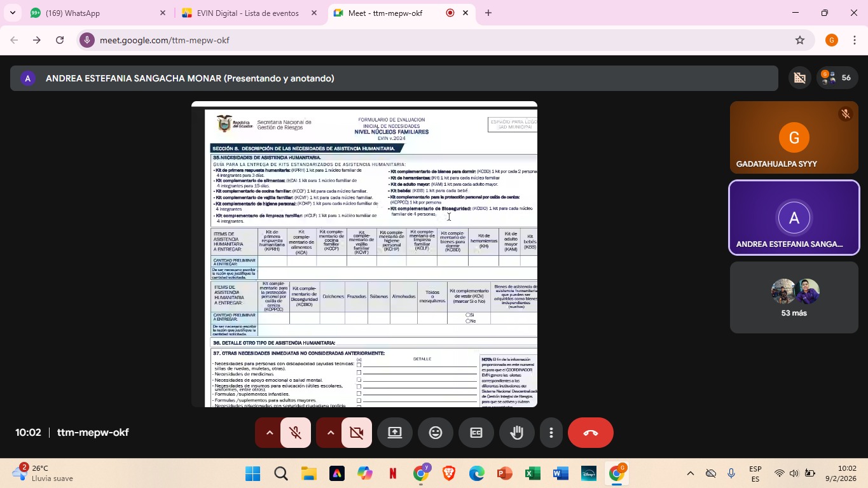Click the present screen icon
The width and height of the screenshot is (868, 488).
(395, 433)
